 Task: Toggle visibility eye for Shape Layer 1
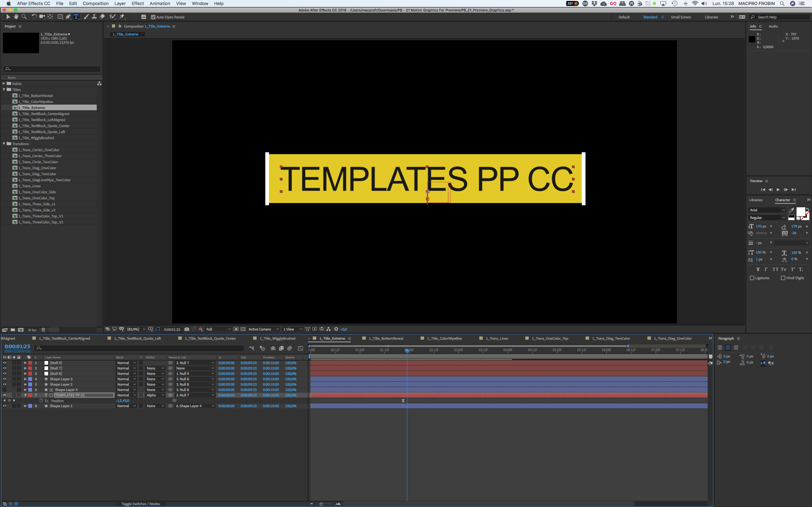pyautogui.click(x=5, y=406)
